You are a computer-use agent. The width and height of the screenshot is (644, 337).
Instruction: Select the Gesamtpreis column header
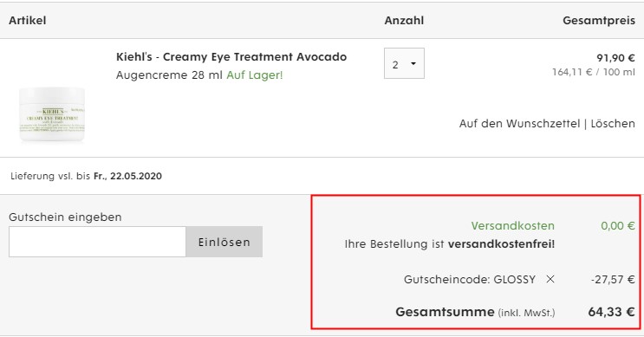tap(599, 21)
